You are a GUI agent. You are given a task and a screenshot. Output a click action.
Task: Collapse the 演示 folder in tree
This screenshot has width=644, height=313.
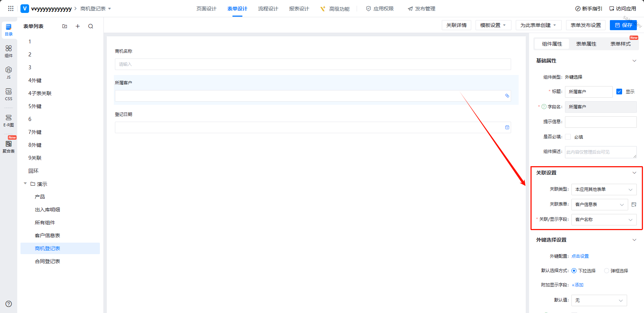tap(25, 184)
